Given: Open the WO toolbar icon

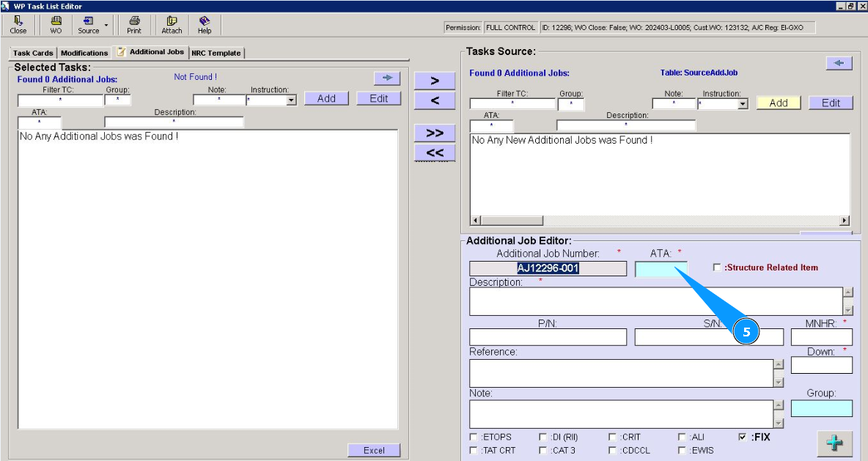Looking at the screenshot, I should [56, 25].
